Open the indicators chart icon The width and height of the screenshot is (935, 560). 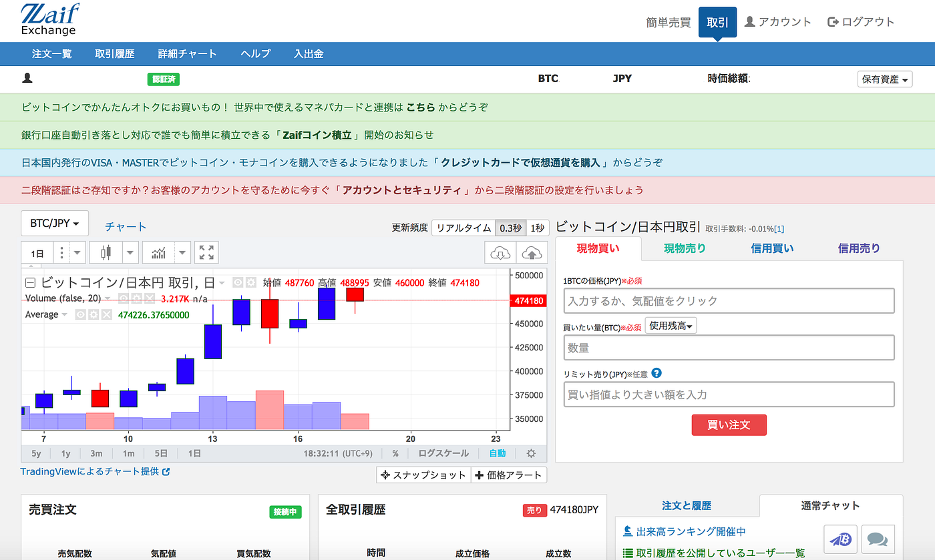(158, 253)
